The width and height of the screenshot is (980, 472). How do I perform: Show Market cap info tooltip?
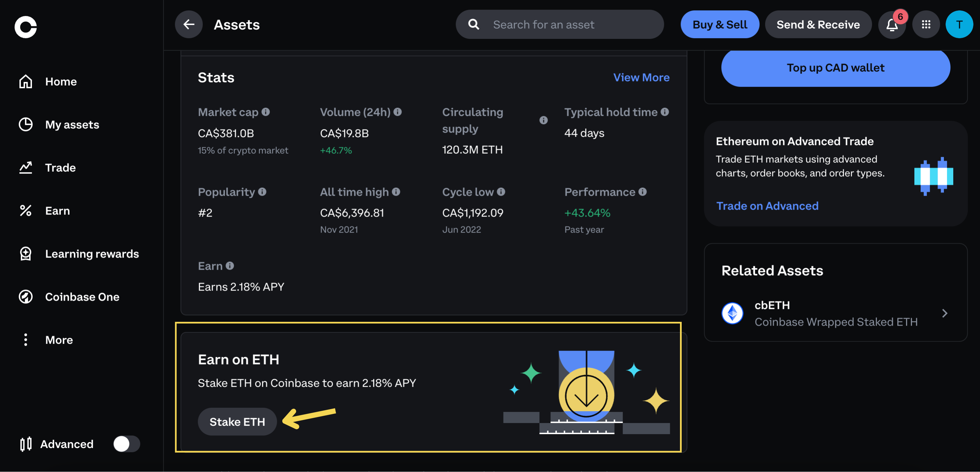(266, 112)
